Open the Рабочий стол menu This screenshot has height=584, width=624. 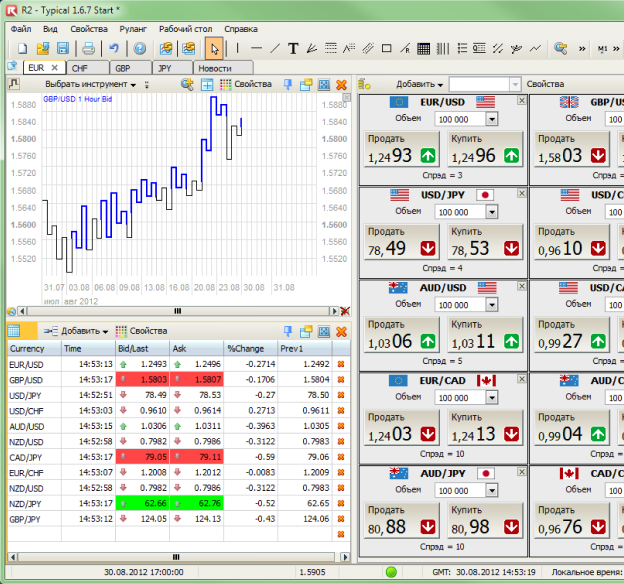click(185, 29)
